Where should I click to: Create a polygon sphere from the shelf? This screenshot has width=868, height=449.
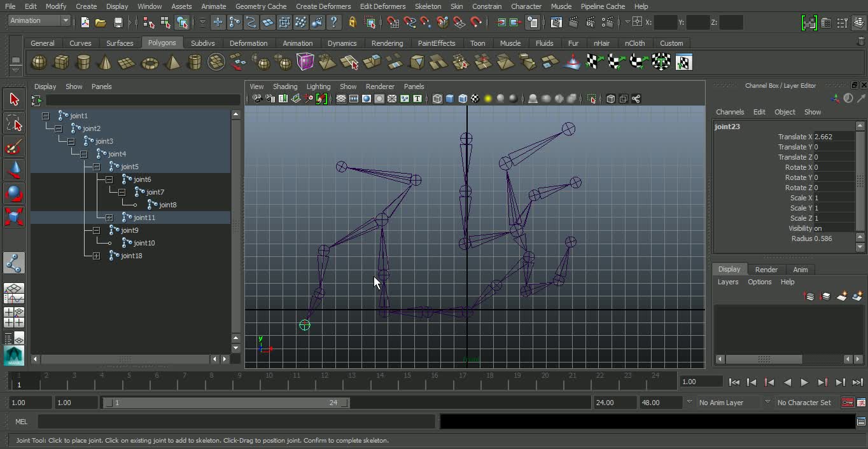(x=39, y=62)
